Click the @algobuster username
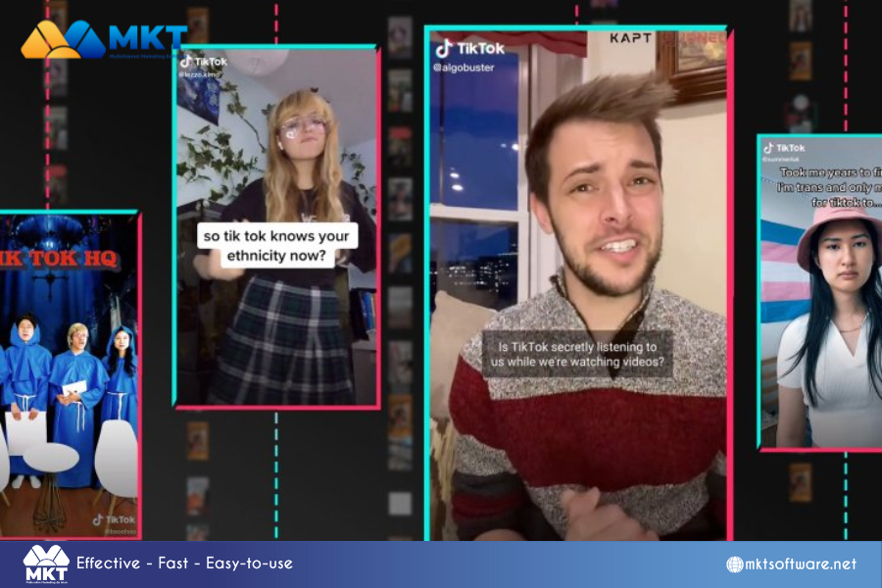The image size is (882, 588). 464,68
